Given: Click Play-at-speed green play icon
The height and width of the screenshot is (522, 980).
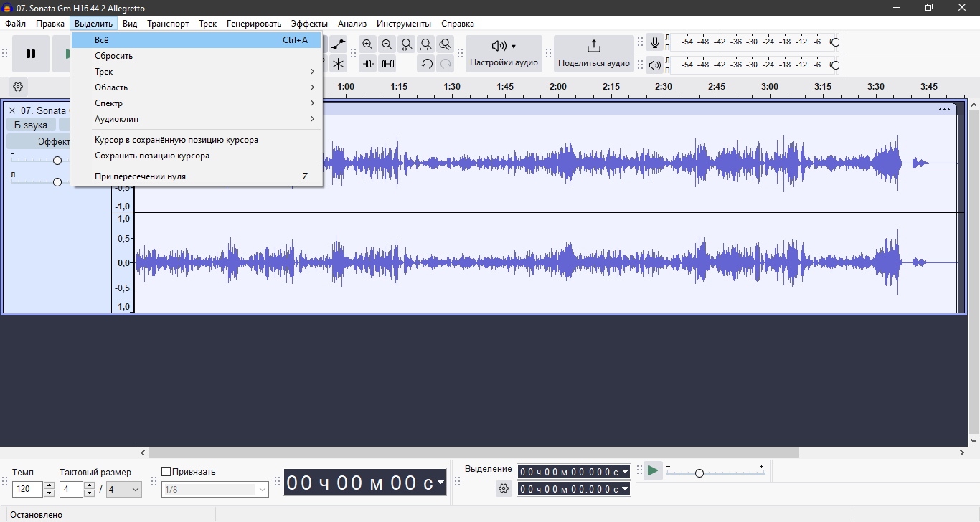Looking at the screenshot, I should [653, 470].
